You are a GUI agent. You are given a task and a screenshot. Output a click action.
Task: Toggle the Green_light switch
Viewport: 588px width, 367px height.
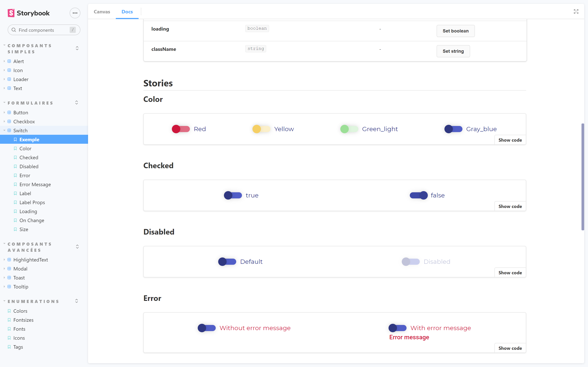pos(349,129)
